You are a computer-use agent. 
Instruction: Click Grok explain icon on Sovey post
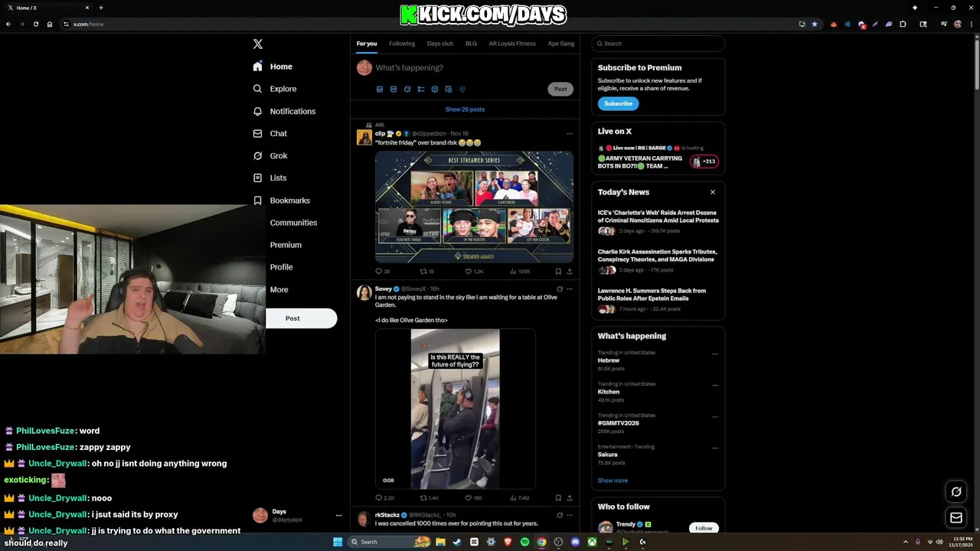[x=560, y=289]
